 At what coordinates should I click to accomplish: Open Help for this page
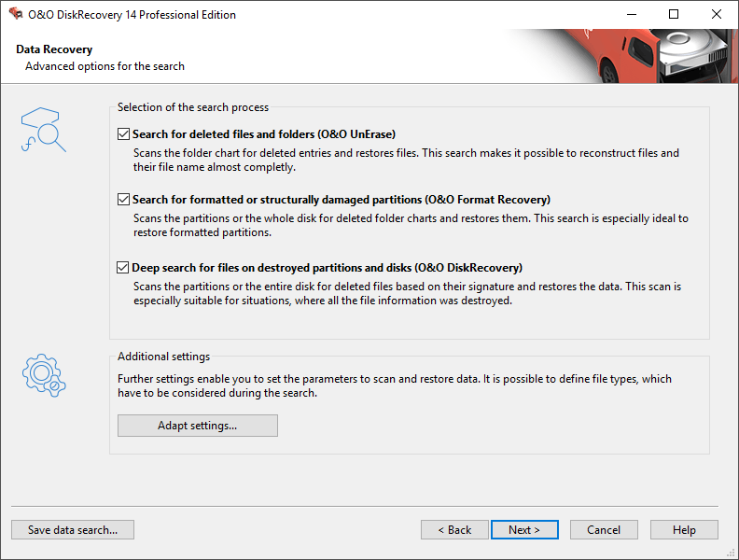pyautogui.click(x=684, y=530)
